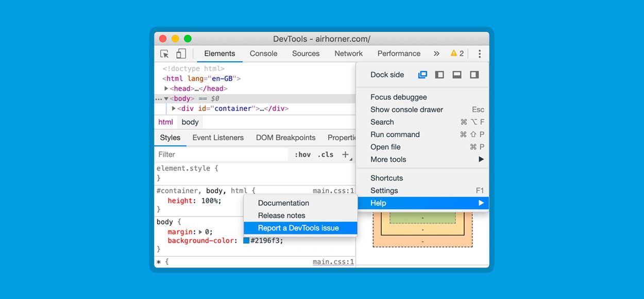This screenshot has height=299, width=644.
Task: Click the body breadcrumb
Action: pos(190,122)
